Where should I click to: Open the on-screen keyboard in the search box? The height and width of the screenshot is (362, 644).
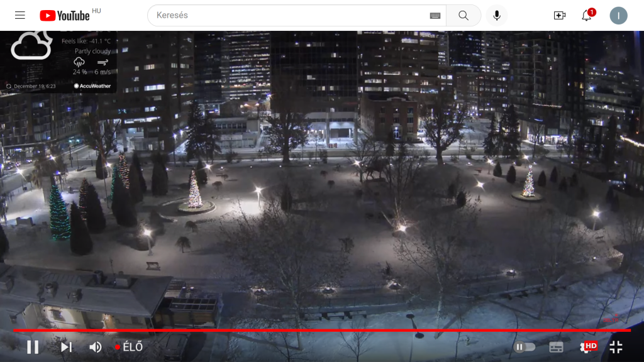pos(435,16)
